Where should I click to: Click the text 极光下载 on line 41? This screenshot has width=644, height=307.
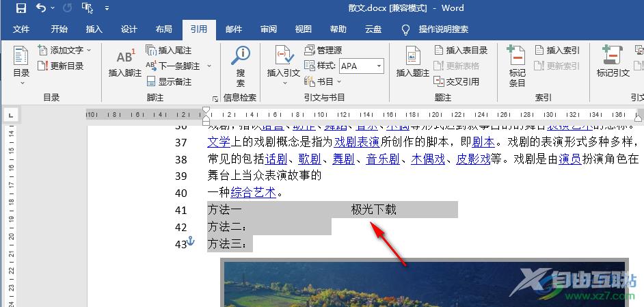point(374,210)
